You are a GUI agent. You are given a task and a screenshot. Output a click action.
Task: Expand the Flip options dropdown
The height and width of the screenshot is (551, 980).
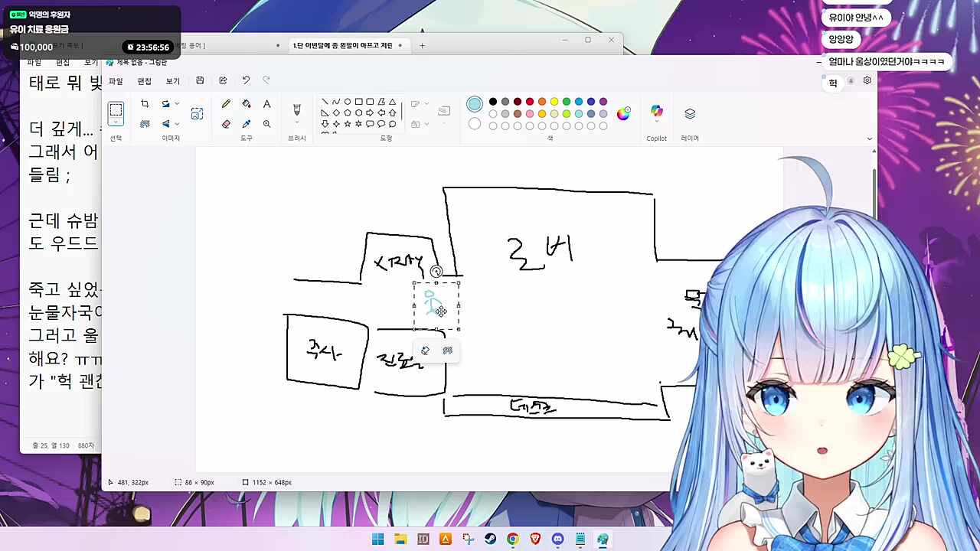pos(177,124)
